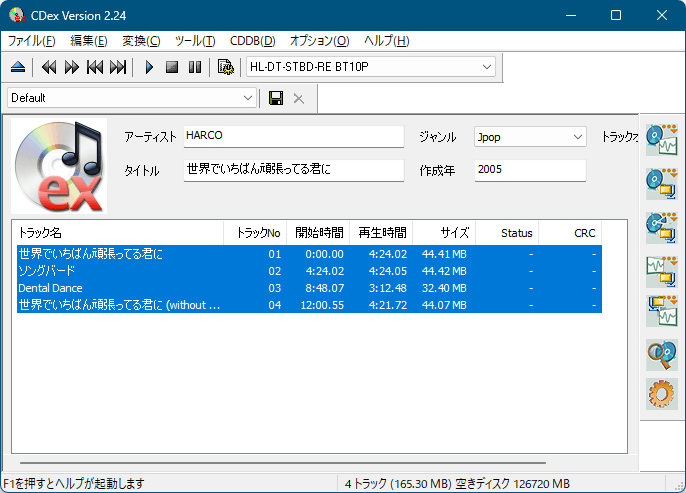686x493 pixels.
Task: Open the オプション(O) menu
Action: [x=319, y=41]
